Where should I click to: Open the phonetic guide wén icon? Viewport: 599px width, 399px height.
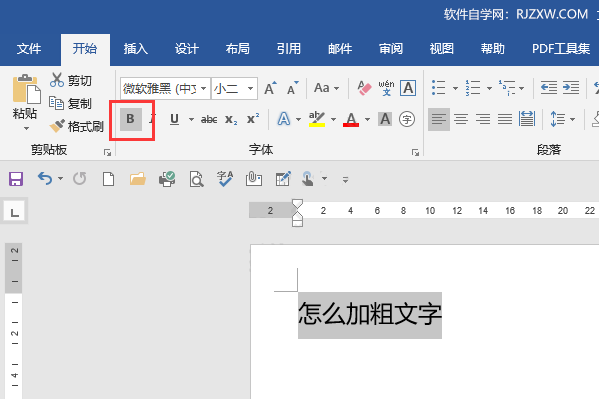(x=386, y=88)
